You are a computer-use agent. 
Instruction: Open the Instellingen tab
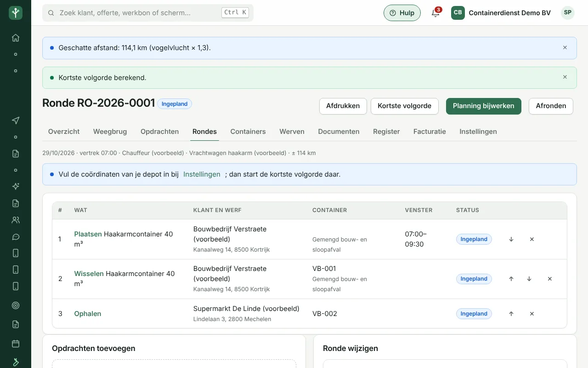[x=478, y=132]
